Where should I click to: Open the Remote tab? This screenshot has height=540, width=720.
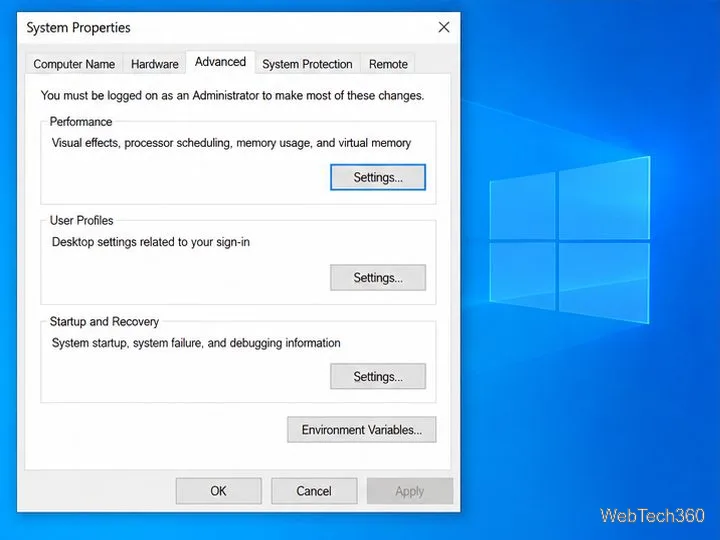click(x=388, y=64)
